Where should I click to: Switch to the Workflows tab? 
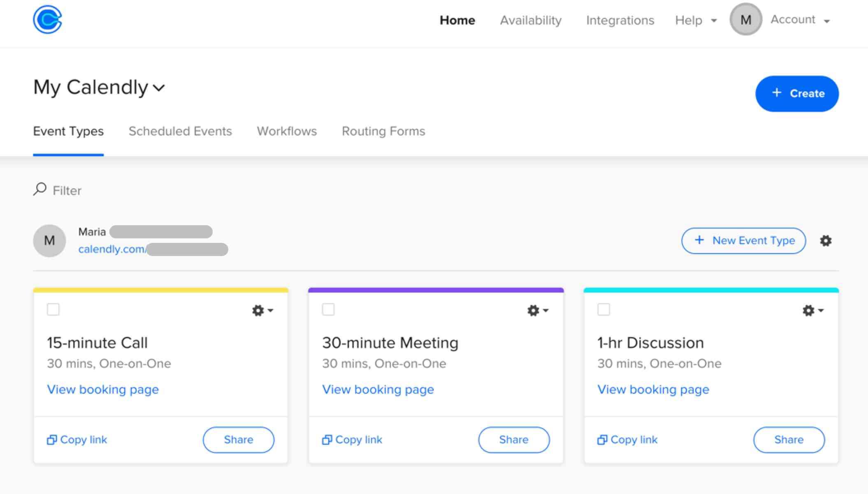click(x=287, y=131)
